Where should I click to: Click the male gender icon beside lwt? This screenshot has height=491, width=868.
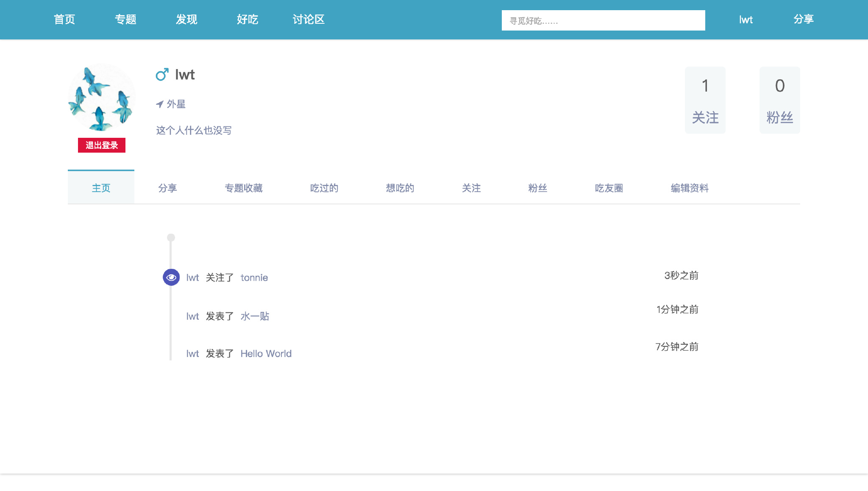[x=162, y=75]
